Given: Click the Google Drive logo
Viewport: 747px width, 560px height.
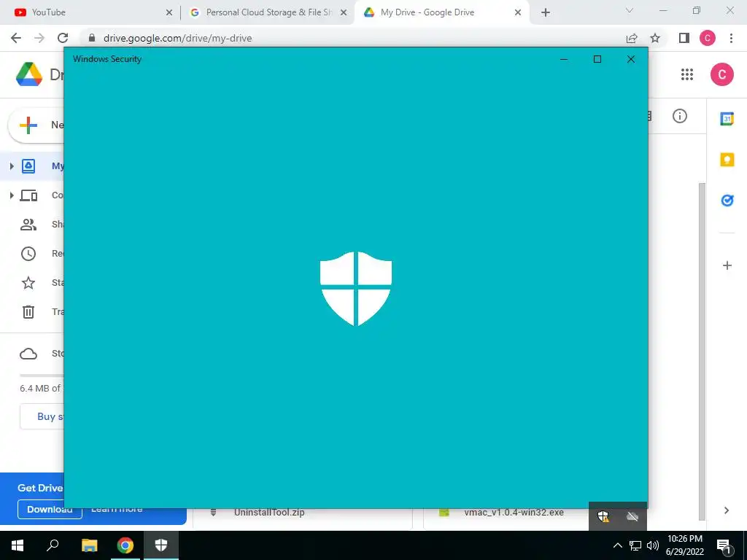Looking at the screenshot, I should tap(29, 74).
